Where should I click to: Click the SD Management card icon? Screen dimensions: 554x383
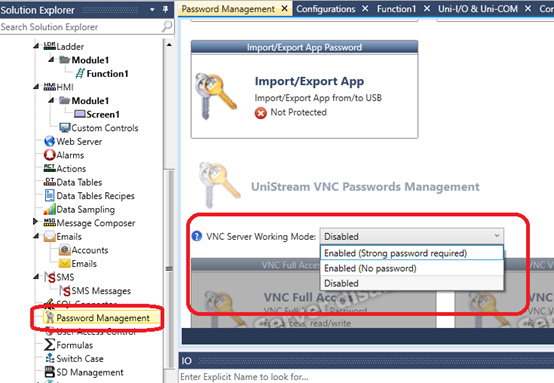49,372
